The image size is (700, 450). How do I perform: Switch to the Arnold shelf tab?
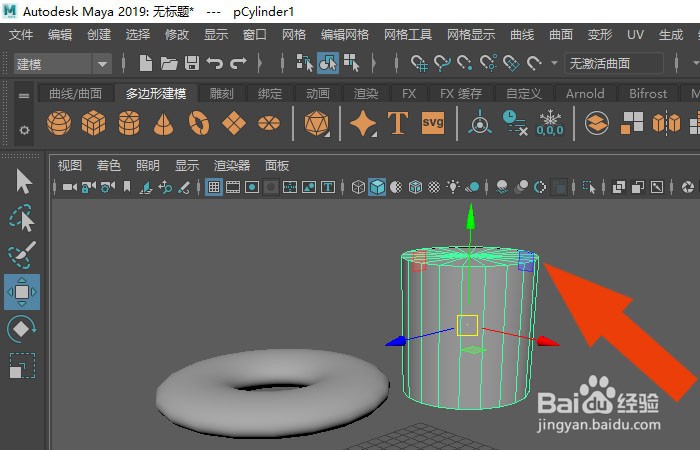click(x=585, y=94)
